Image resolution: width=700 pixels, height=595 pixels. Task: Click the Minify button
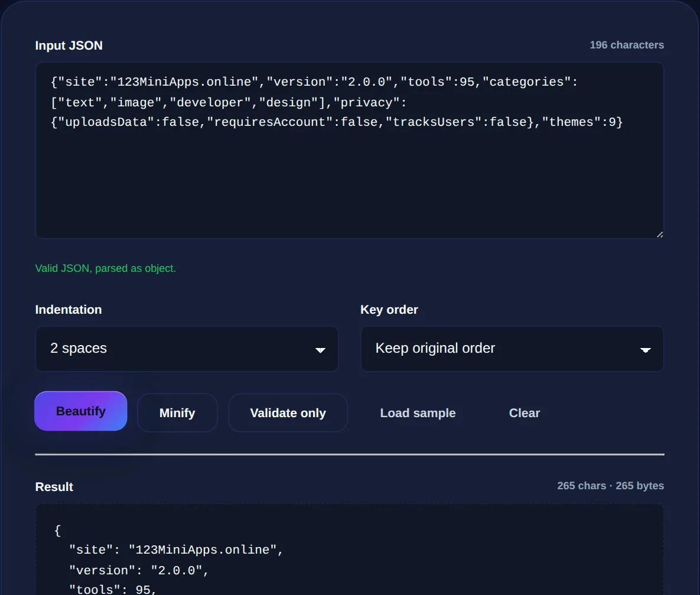point(177,413)
